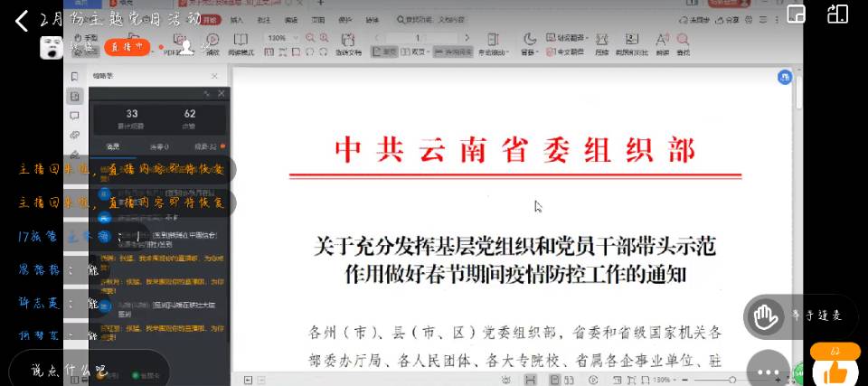868x386 pixels.
Task: Open the three-dot more options bubble
Action: click(768, 372)
